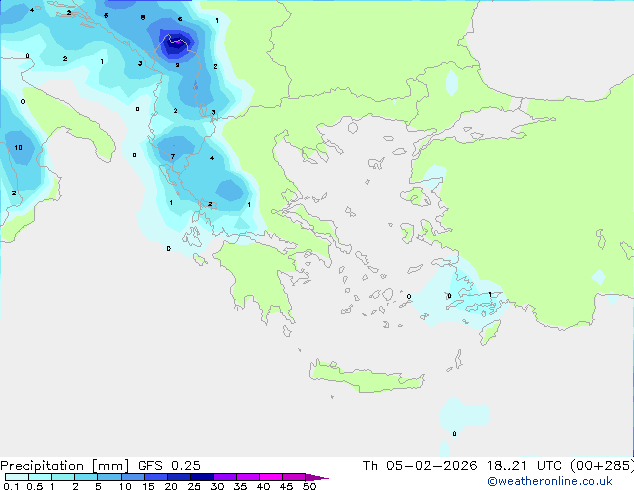
Task: Select legend swatch between 45 and 50
Action: [x=294, y=477]
